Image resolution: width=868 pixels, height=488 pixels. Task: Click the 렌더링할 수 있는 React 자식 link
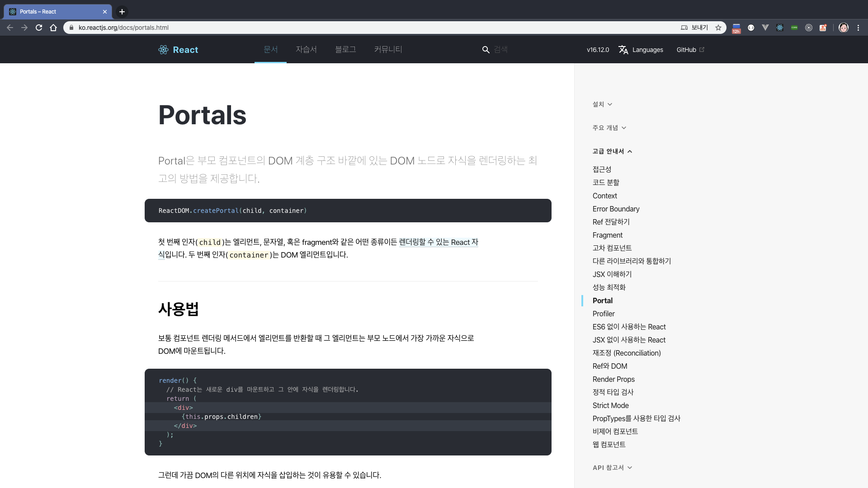pyautogui.click(x=438, y=242)
